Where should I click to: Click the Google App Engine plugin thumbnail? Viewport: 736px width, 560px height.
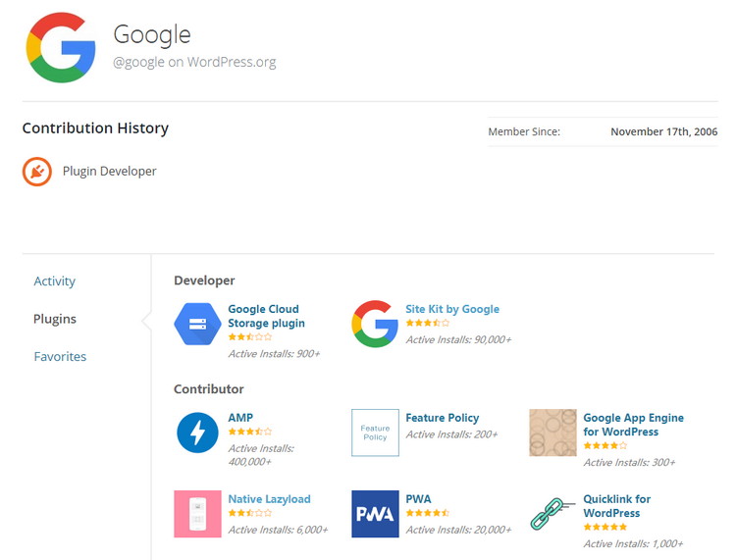pyautogui.click(x=552, y=433)
